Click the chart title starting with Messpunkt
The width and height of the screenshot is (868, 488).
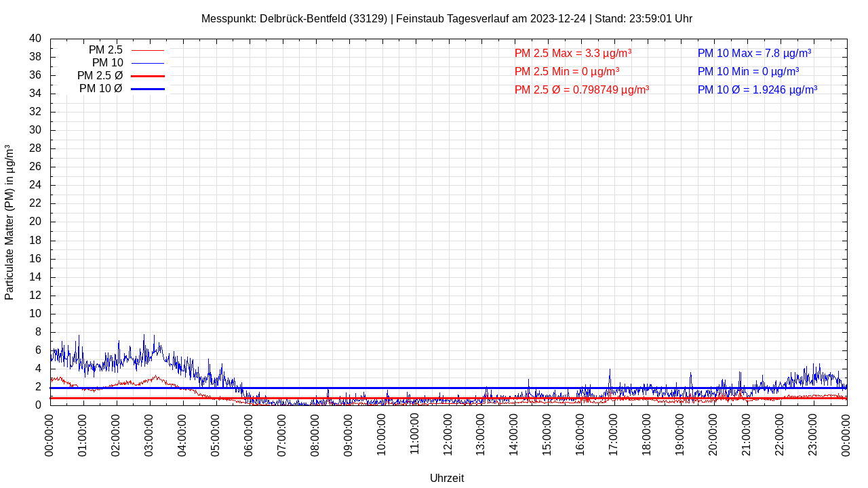pyautogui.click(x=446, y=18)
